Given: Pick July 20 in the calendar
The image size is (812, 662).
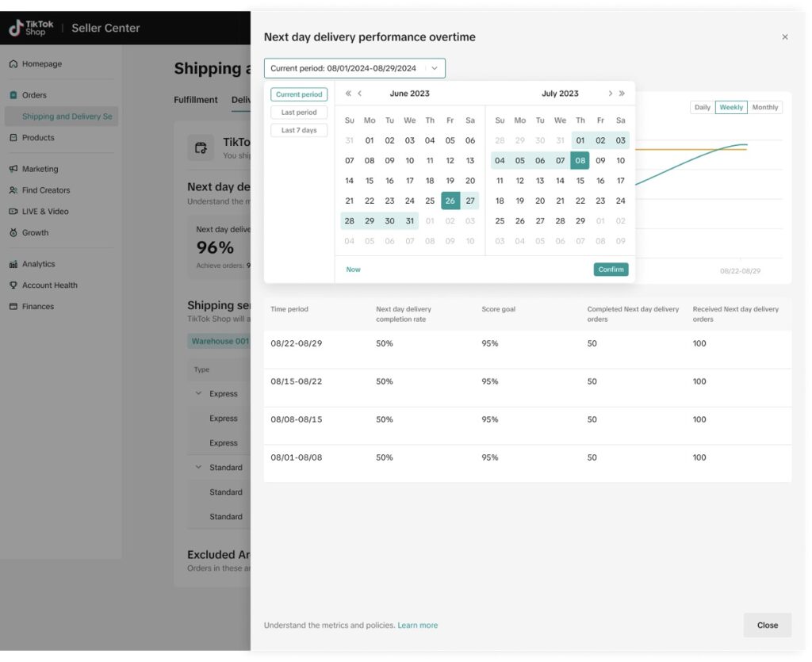Looking at the screenshot, I should [x=540, y=201].
